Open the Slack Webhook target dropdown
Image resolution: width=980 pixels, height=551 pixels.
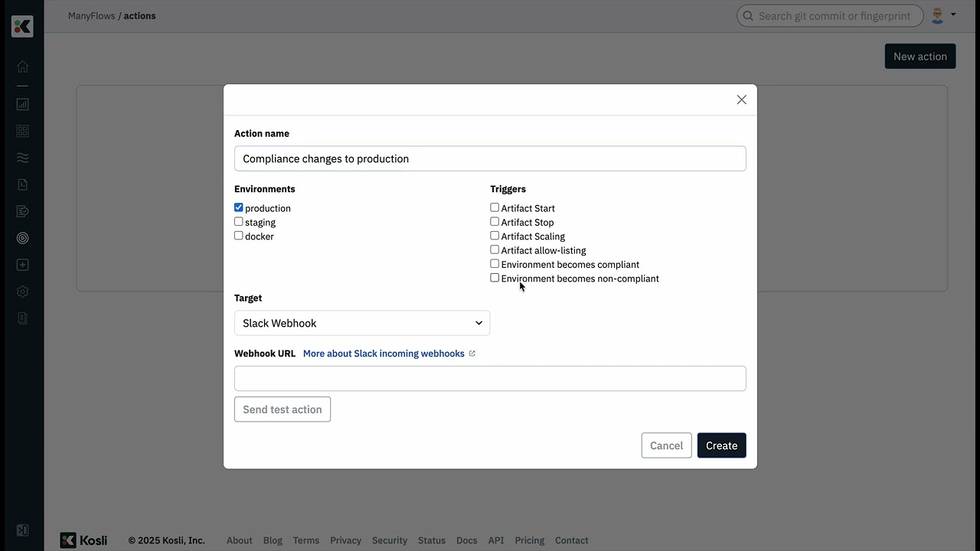(x=361, y=323)
